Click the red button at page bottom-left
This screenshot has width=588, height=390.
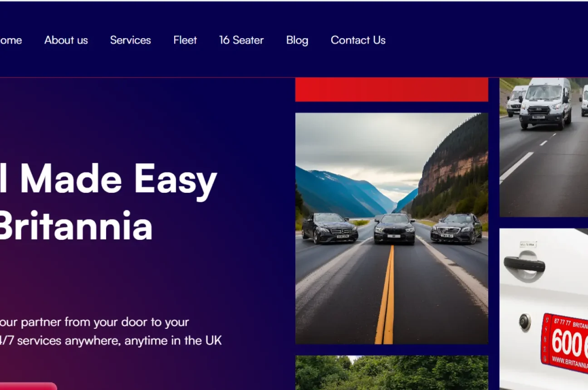point(28,386)
